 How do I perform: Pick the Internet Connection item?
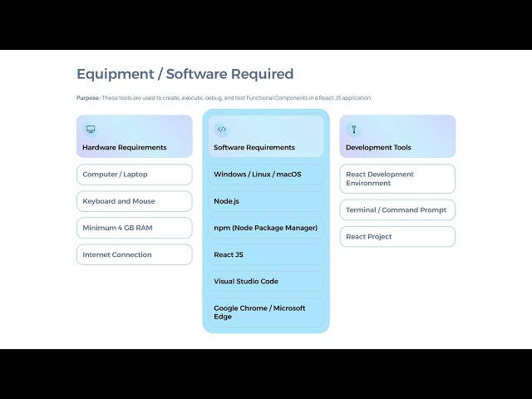tap(135, 254)
